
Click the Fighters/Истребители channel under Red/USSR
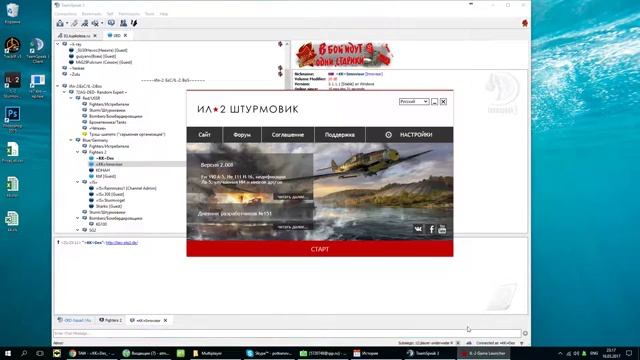click(x=109, y=104)
